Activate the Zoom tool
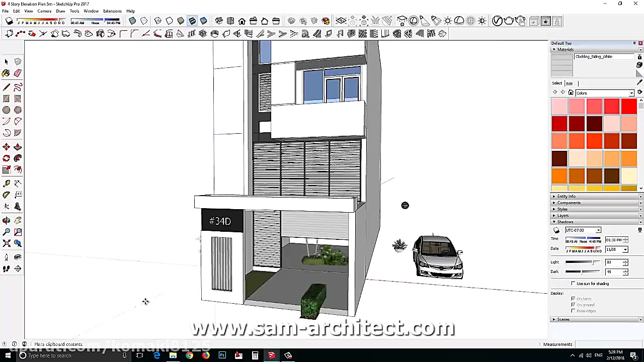 [6, 231]
